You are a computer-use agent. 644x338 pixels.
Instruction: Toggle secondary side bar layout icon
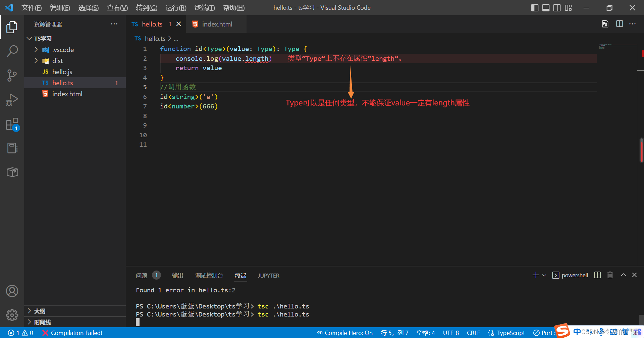(557, 8)
